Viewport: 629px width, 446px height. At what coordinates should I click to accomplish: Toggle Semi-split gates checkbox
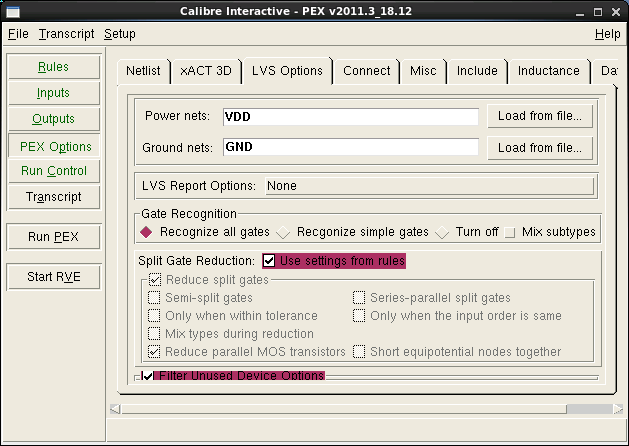(154, 298)
